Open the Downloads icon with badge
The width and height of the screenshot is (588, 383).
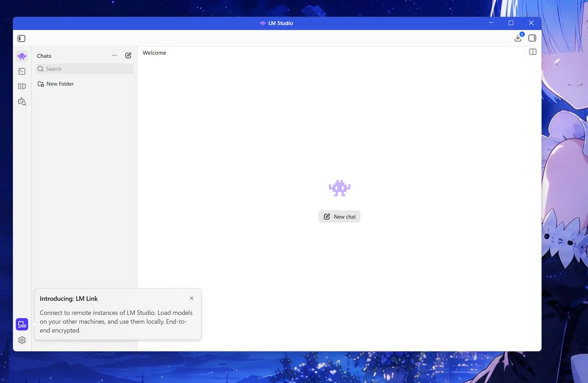click(x=518, y=38)
